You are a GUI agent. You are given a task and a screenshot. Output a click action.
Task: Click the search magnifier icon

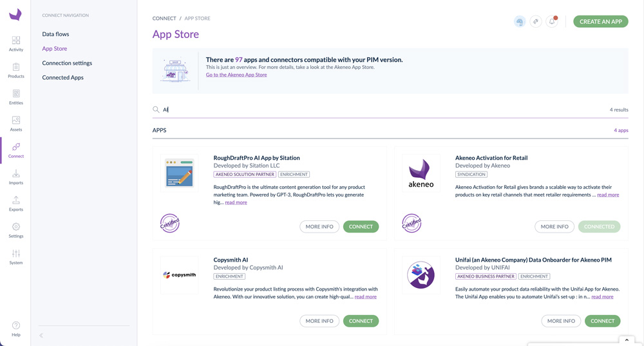click(156, 110)
